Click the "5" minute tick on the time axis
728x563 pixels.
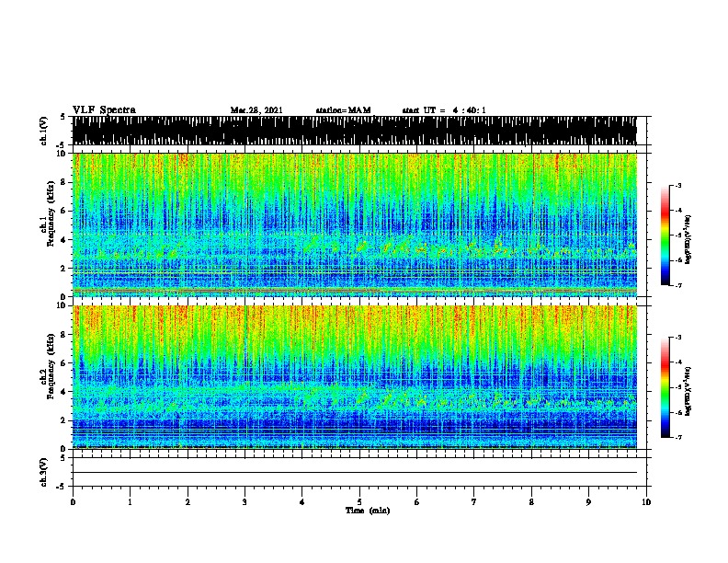click(x=359, y=502)
